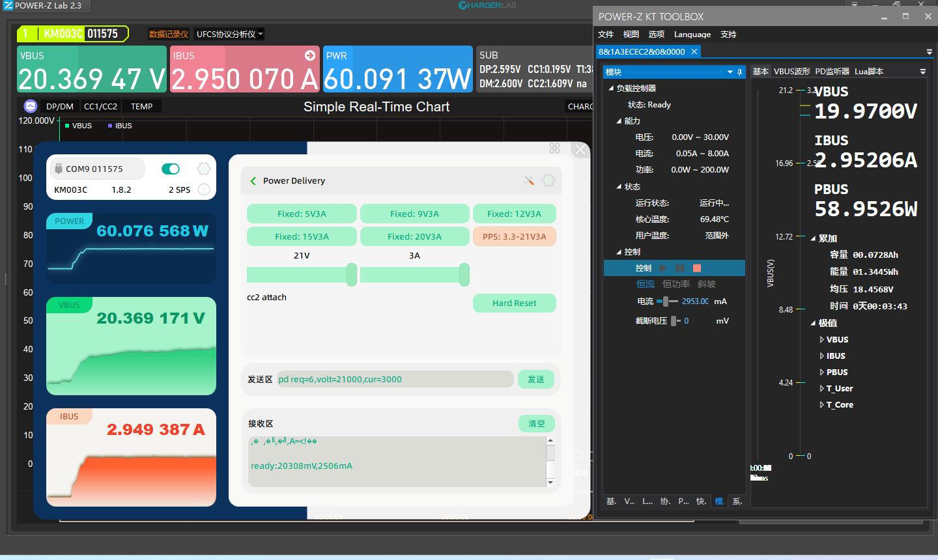Click the Hard Reset button
Viewport: 938px width, 560px height.
[514, 303]
